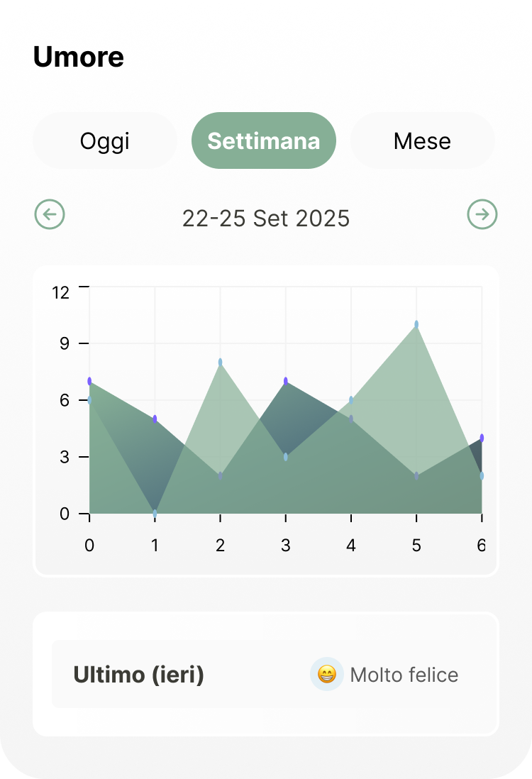532x779 pixels.
Task: Click the purple data point at x=6
Action: click(482, 438)
